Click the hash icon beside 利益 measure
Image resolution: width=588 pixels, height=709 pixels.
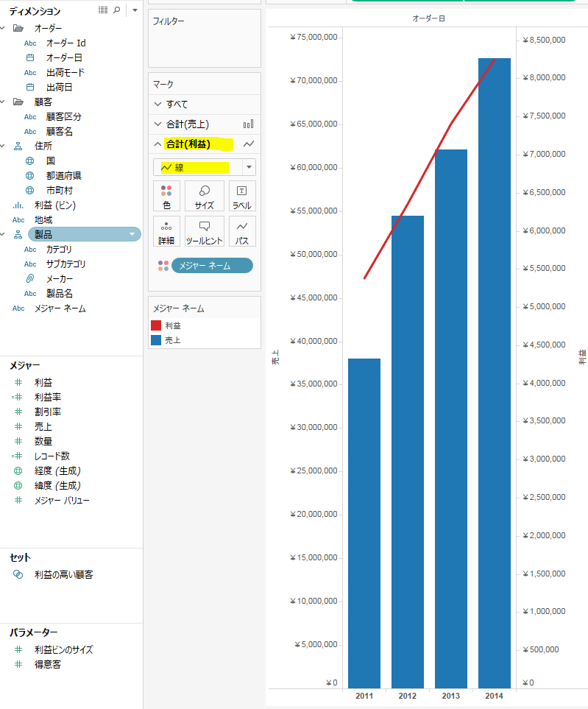(x=18, y=382)
